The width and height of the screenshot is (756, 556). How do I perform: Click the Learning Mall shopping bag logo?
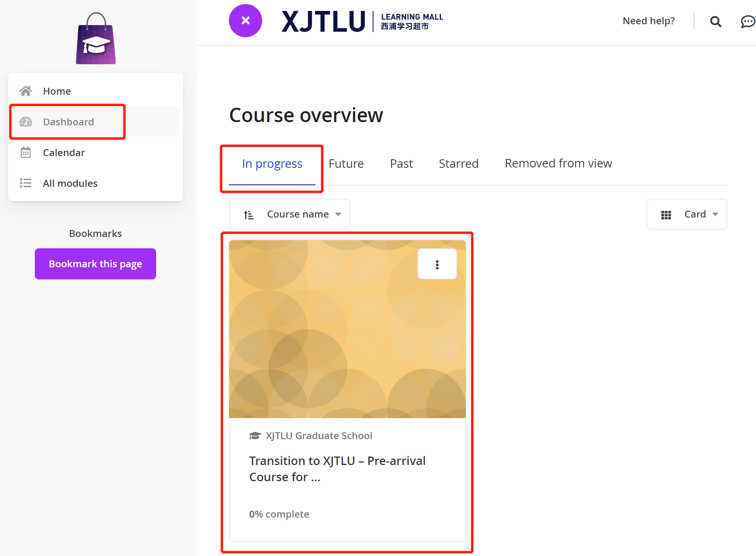coord(96,38)
